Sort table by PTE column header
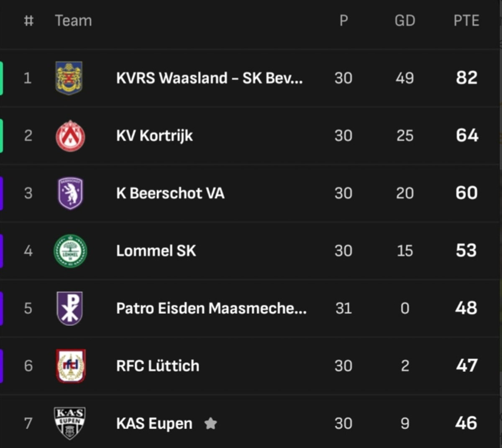The image size is (502, 448). pos(466,20)
